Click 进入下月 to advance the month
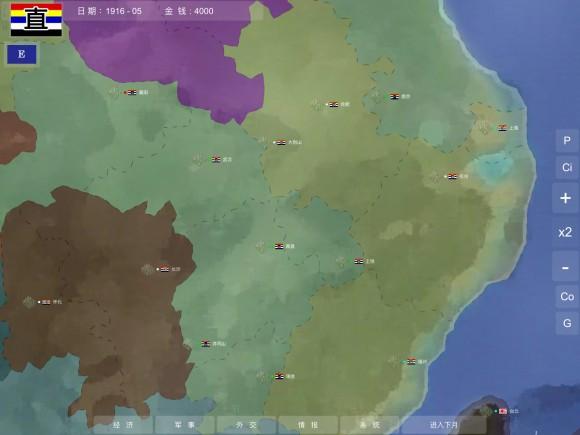The height and width of the screenshot is (435, 580). click(444, 425)
